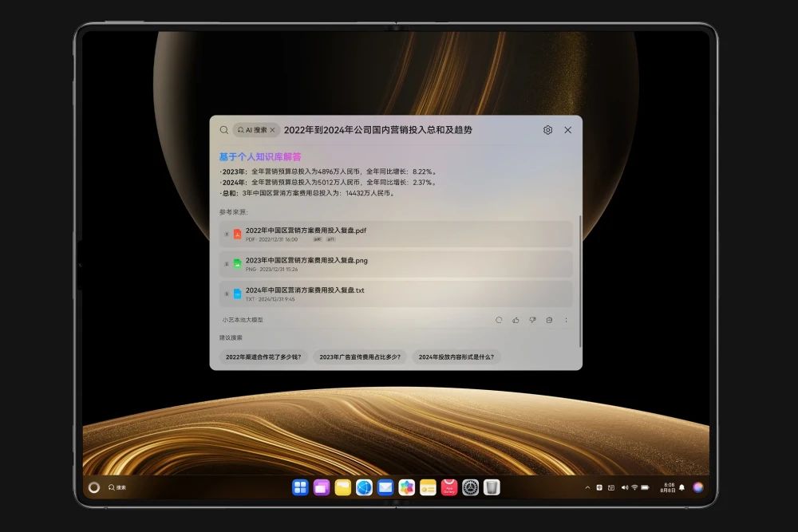Viewport: 798px width, 532px height.
Task: Close the AI search panel
Action: click(568, 130)
